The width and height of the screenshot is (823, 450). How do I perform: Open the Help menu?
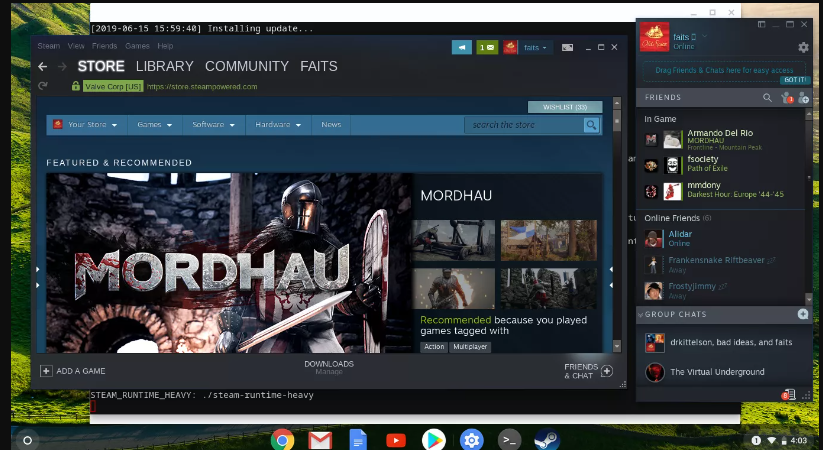(165, 46)
